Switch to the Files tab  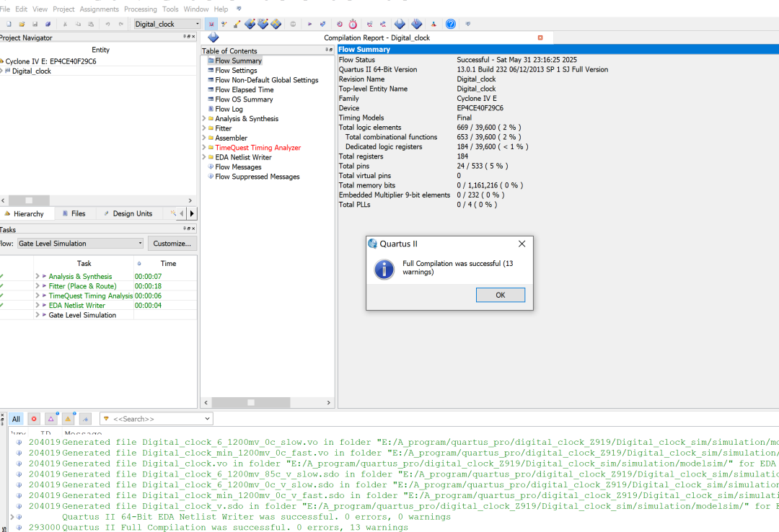point(74,214)
